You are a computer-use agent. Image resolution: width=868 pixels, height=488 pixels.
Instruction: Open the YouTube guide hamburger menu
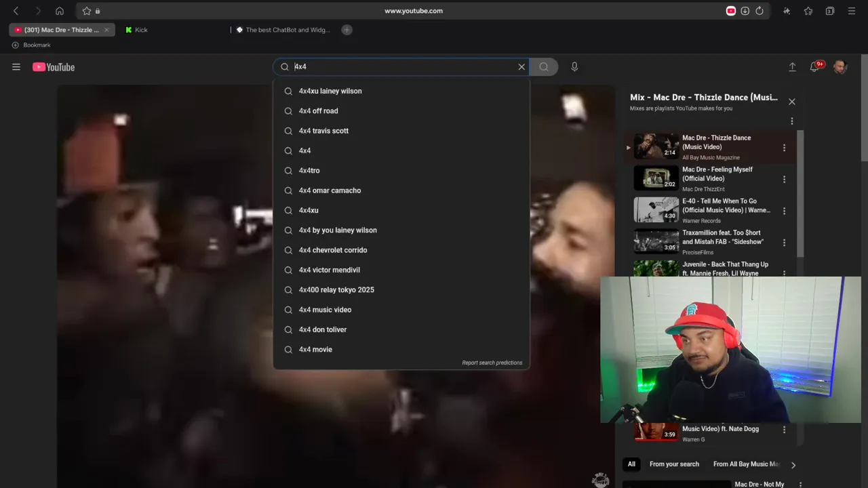coord(16,67)
